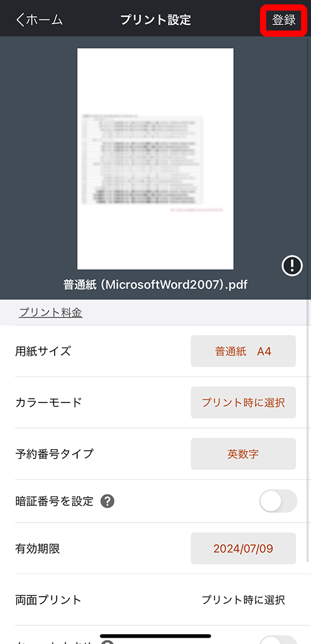
Task: Tap the document preview thumbnail
Action: point(155,159)
